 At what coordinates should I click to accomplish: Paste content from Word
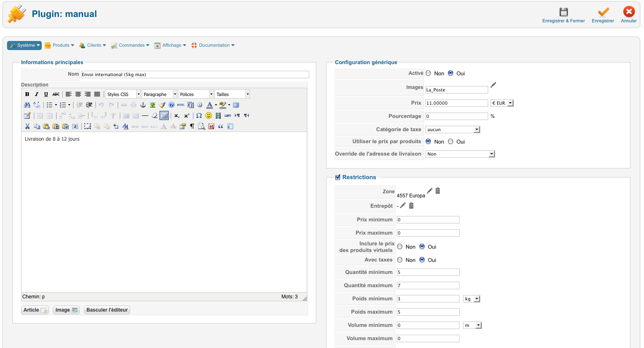tap(65, 127)
